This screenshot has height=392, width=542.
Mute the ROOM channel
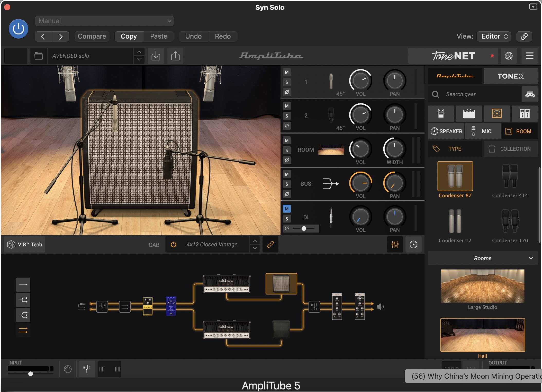point(287,141)
